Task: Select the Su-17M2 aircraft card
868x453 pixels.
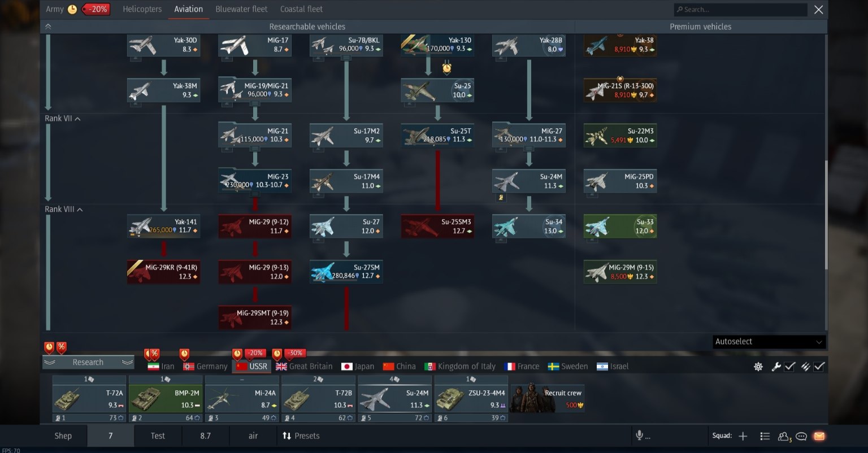Action: (x=346, y=136)
